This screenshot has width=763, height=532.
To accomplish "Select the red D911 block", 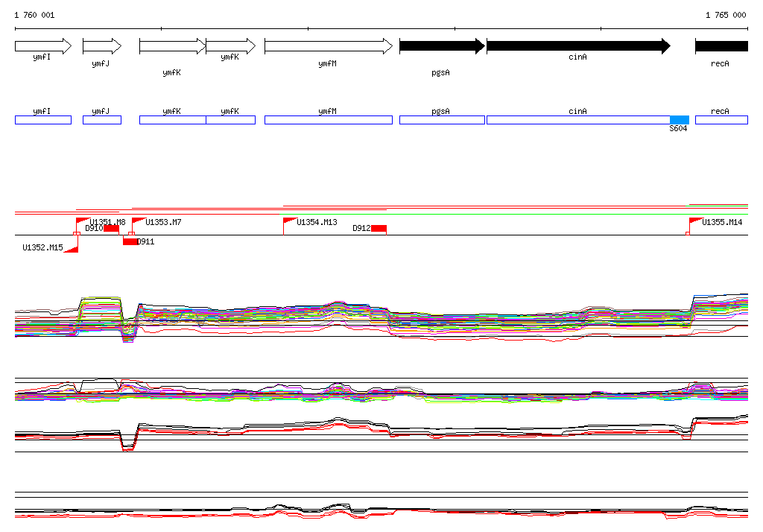I will (x=130, y=241).
